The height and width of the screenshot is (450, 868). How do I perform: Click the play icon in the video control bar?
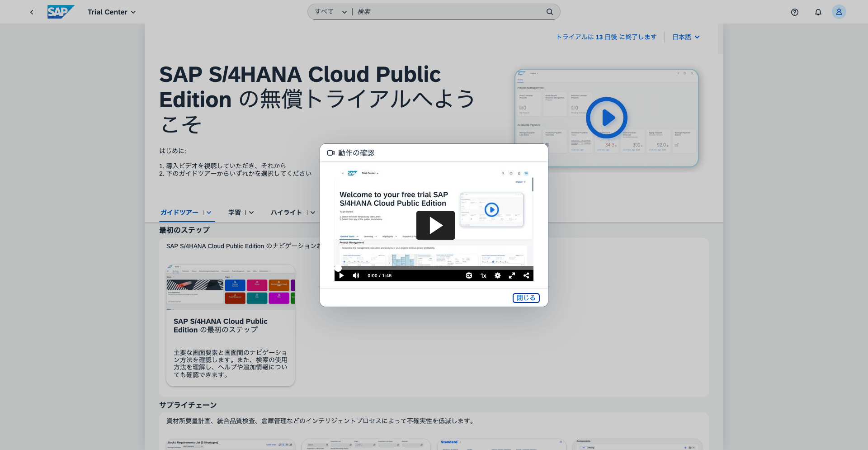pos(341,275)
